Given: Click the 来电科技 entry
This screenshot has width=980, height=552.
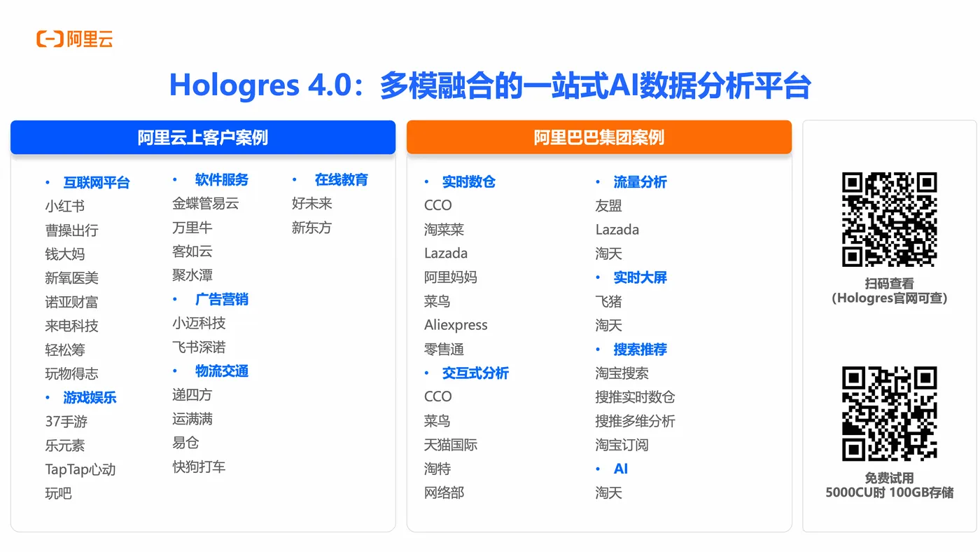Looking at the screenshot, I should [71, 326].
